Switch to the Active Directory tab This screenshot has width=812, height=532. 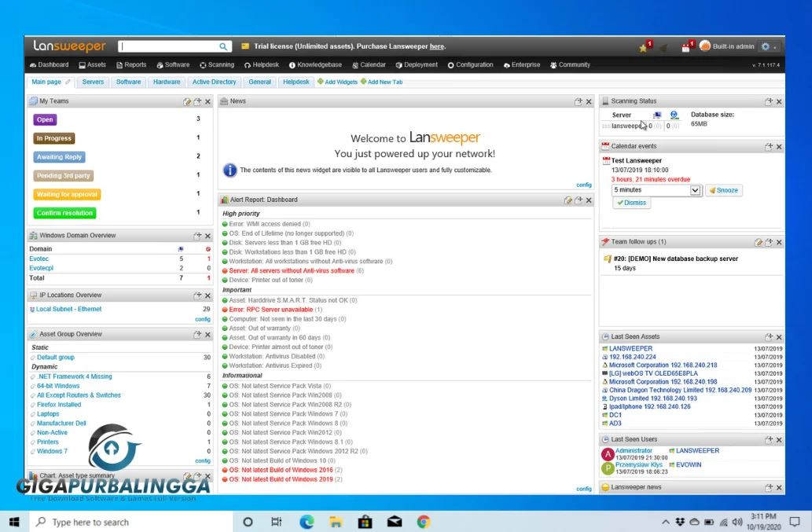[214, 81]
